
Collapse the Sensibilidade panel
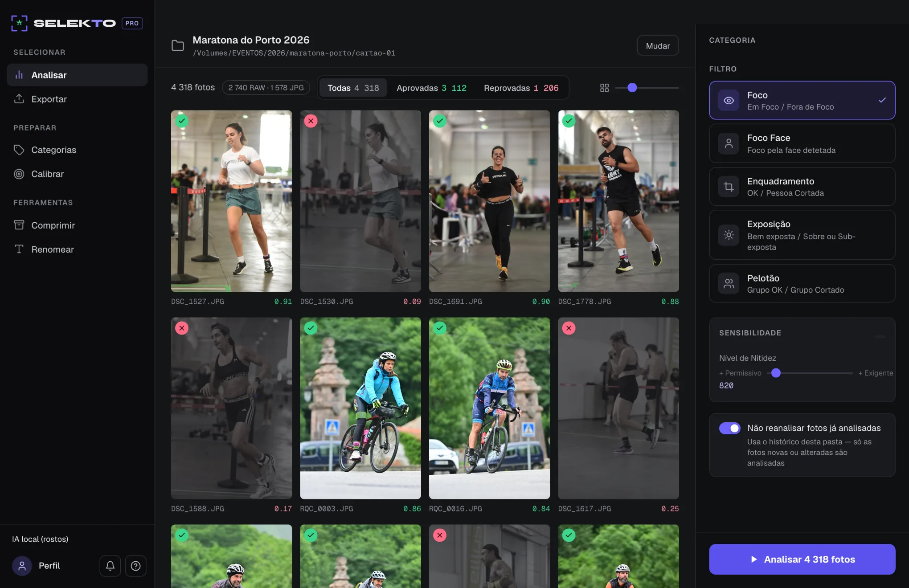[880, 337]
